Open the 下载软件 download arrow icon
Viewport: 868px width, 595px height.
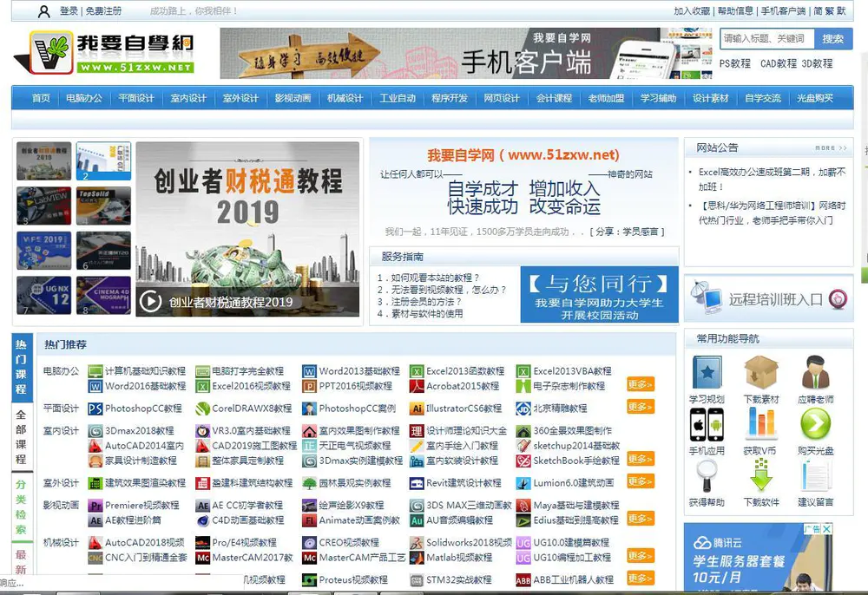tap(761, 475)
